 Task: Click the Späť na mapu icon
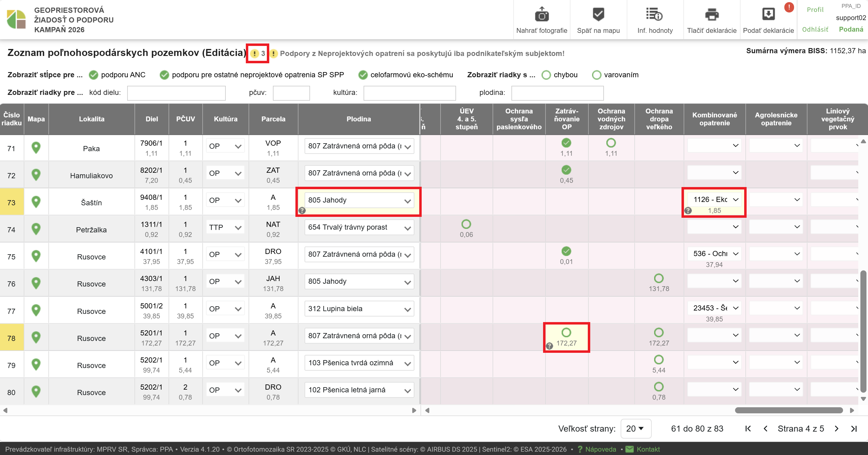point(598,15)
